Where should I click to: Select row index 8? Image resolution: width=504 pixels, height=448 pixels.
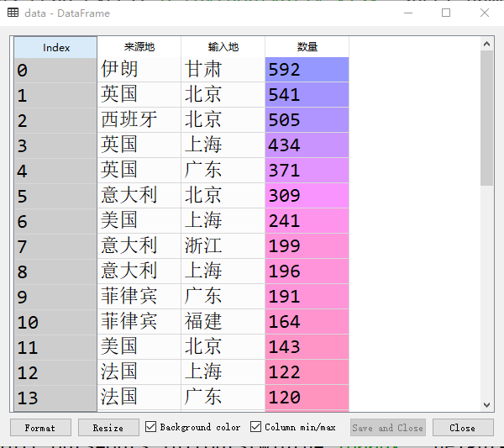click(x=55, y=271)
